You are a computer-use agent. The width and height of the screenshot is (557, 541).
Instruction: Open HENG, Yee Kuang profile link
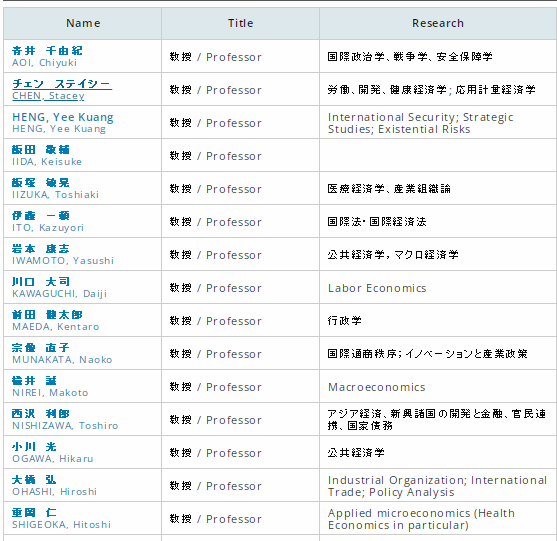click(63, 123)
